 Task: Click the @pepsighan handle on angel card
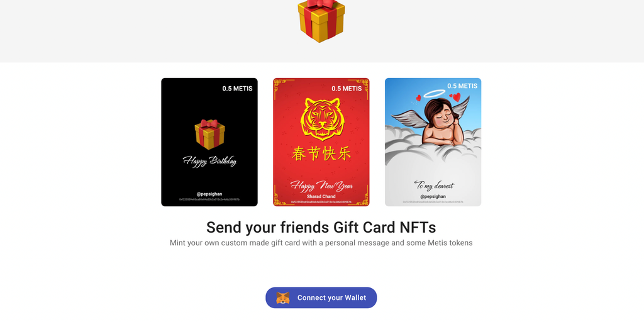tap(433, 196)
